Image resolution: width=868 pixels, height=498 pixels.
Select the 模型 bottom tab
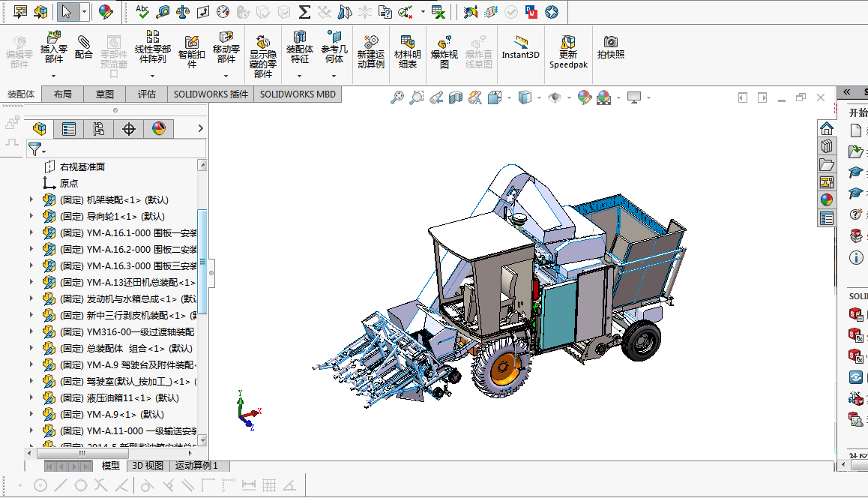click(111, 466)
